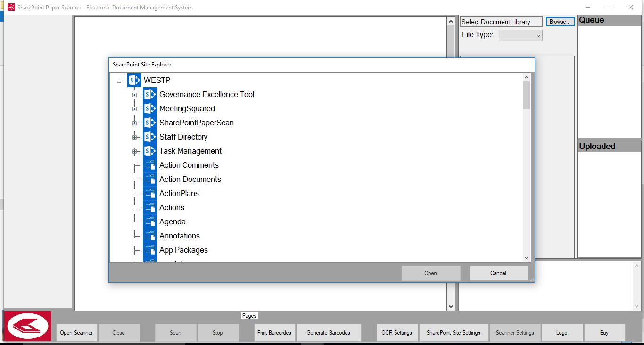Click the Action Comments library icon
The height and width of the screenshot is (345, 644).
[x=150, y=165]
